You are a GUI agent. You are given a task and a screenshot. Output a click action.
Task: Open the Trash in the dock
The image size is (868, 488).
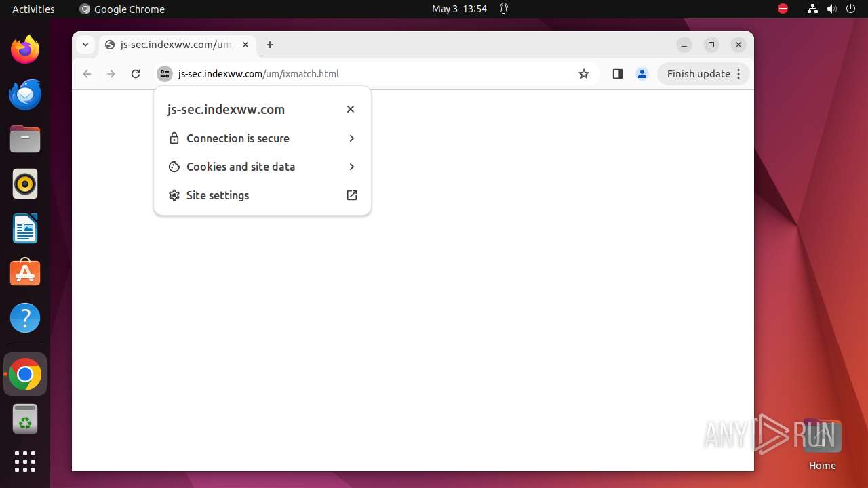pyautogui.click(x=25, y=419)
